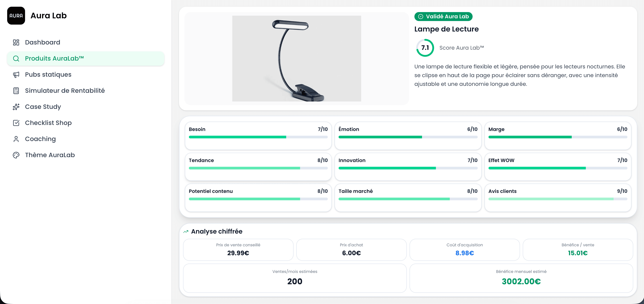644x304 pixels.
Task: Click the Simulateur de Rentabilité calculator icon
Action: (16, 91)
